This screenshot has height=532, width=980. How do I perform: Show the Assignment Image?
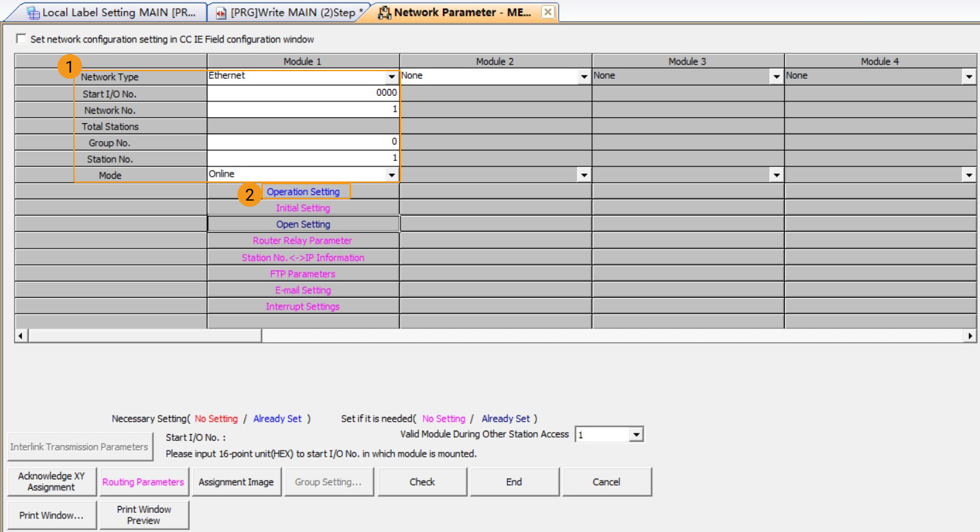click(x=237, y=481)
